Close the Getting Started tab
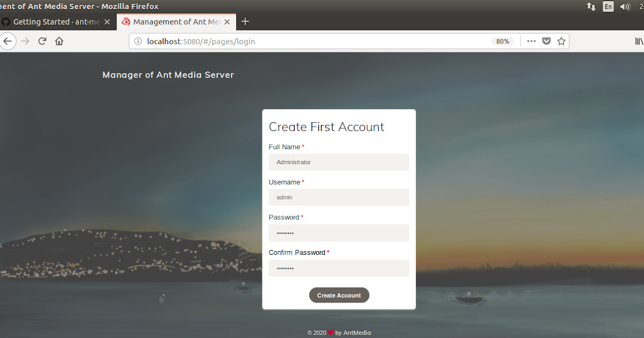Viewport: 644px width, 338px height. coord(107,22)
